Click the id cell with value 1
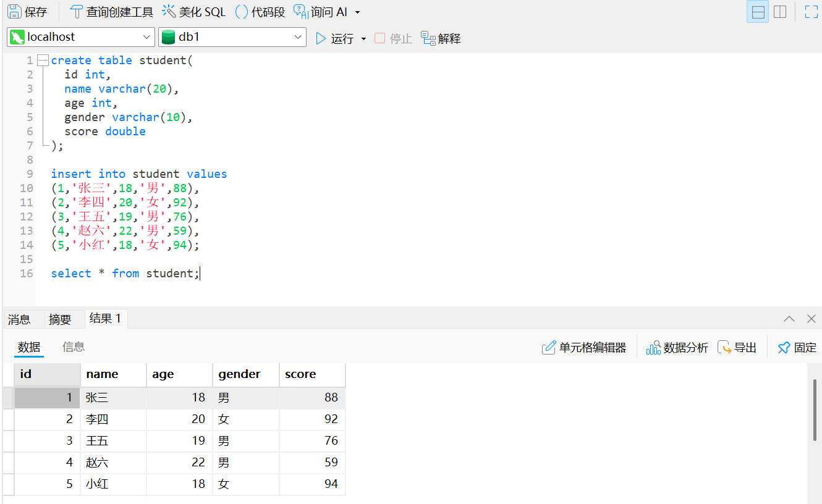This screenshot has height=504, width=822. 47,398
